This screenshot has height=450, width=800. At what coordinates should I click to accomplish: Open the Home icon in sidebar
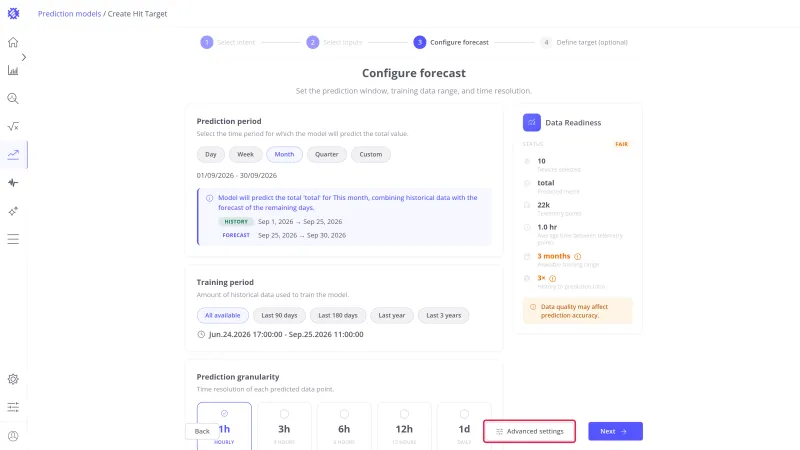pos(13,42)
